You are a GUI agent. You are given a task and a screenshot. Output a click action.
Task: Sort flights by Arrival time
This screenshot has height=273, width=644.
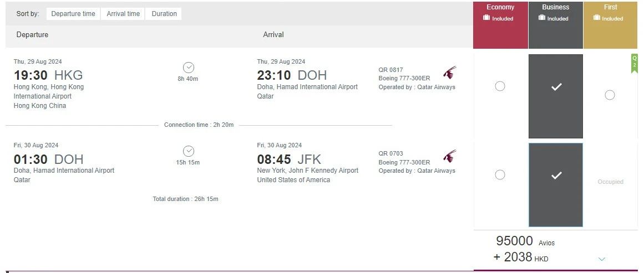(x=123, y=14)
